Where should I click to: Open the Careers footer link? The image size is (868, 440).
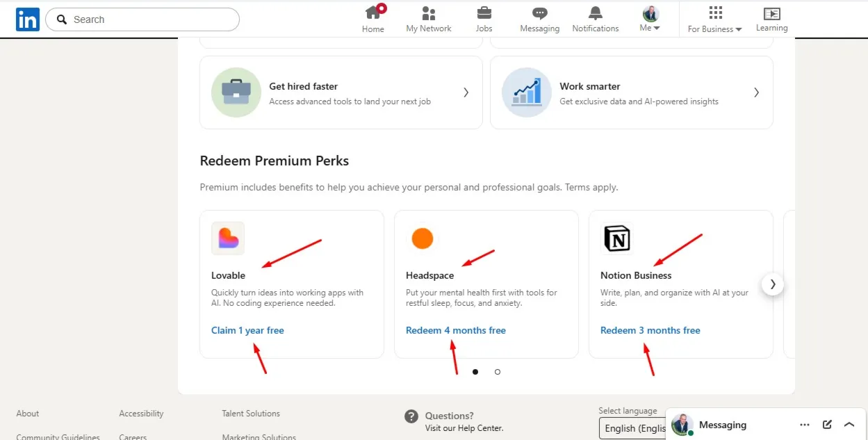[x=133, y=437]
